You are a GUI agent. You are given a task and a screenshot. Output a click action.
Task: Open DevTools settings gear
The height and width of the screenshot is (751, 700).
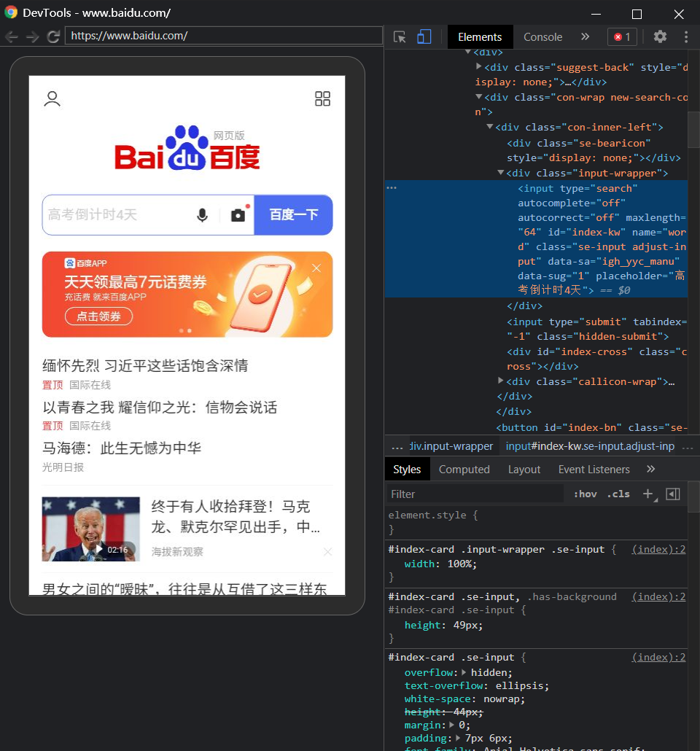[x=660, y=36]
